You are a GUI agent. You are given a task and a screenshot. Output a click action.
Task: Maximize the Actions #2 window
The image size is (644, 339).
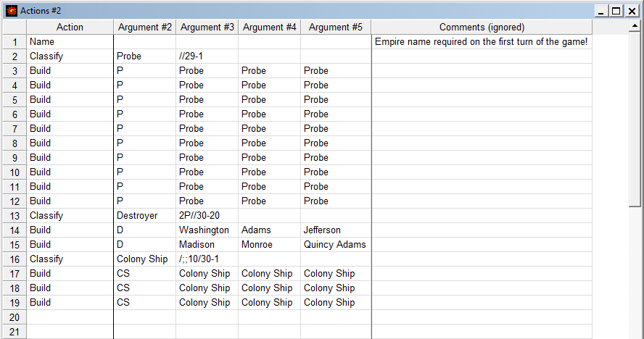tap(616, 11)
